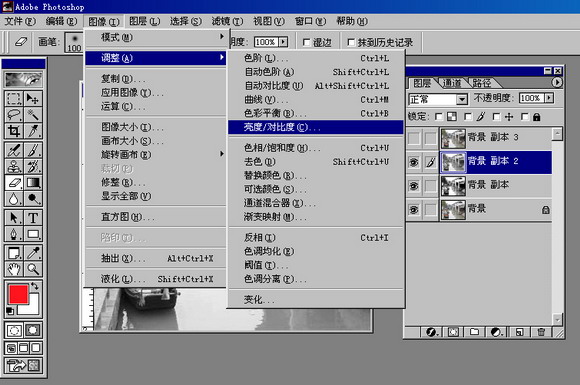The width and height of the screenshot is (580, 385).
Task: Click the new adjustment layer icon
Action: 496,332
